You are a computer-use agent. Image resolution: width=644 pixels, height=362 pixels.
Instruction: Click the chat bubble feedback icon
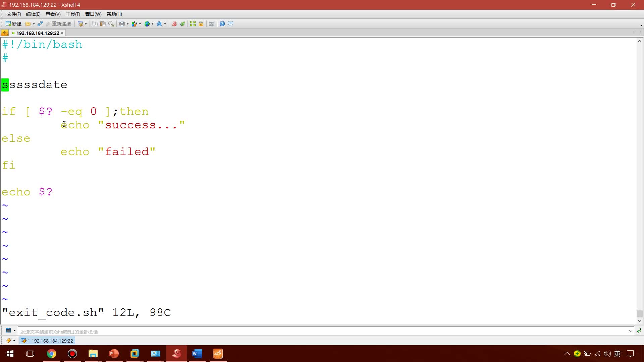230,24
